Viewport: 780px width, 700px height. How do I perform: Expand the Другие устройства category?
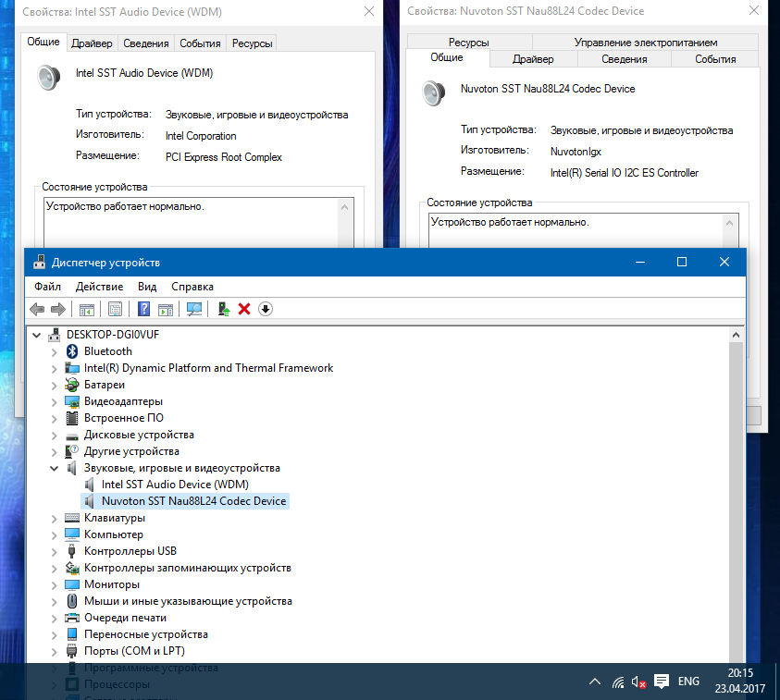tap(55, 452)
